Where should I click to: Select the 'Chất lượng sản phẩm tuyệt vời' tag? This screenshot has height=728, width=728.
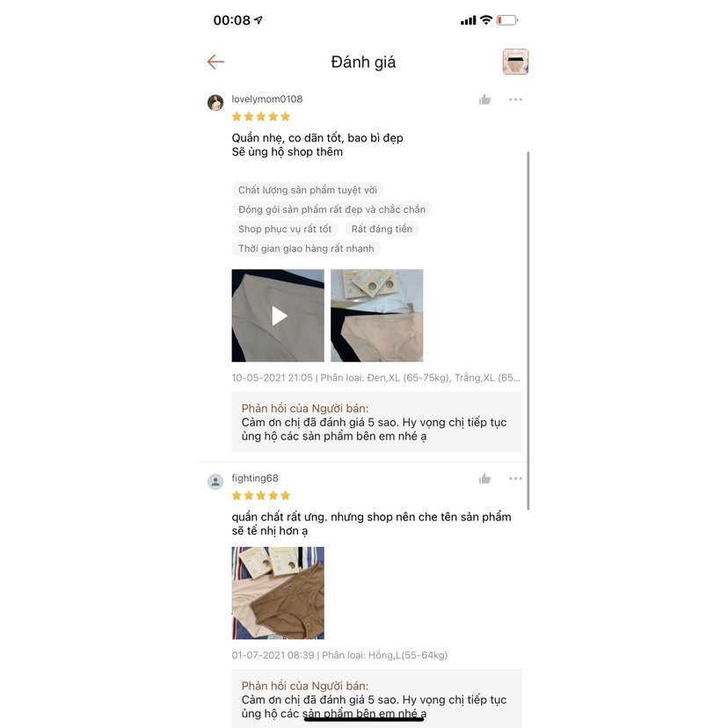click(308, 190)
